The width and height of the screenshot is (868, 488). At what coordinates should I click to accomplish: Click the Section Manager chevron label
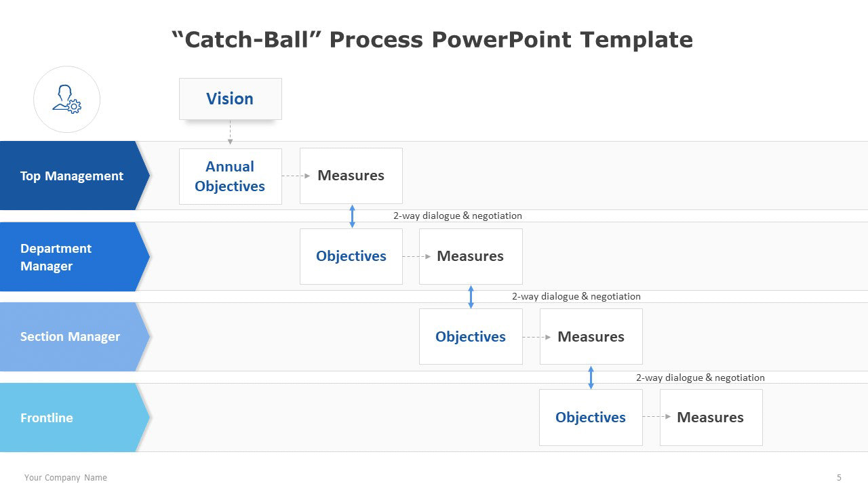(x=75, y=337)
